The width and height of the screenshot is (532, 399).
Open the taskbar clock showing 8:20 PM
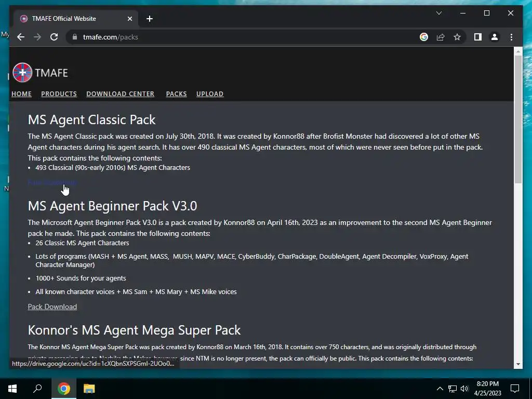[487, 389]
